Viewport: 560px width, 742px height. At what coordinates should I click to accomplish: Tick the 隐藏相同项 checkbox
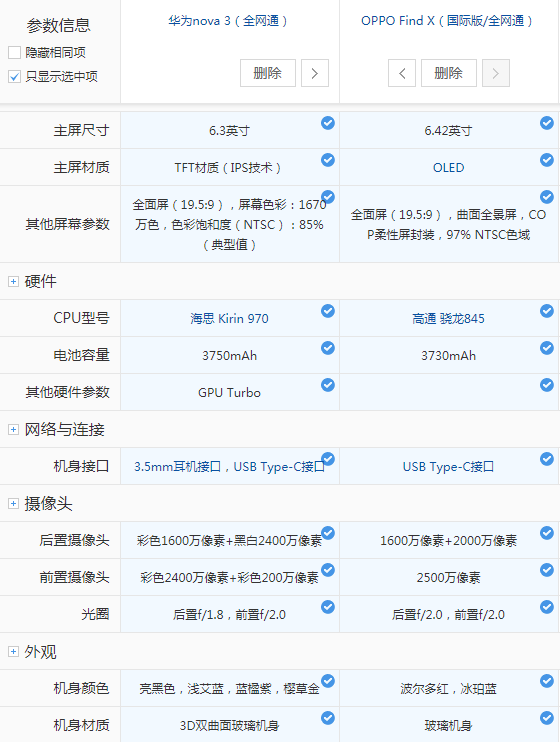pyautogui.click(x=15, y=53)
